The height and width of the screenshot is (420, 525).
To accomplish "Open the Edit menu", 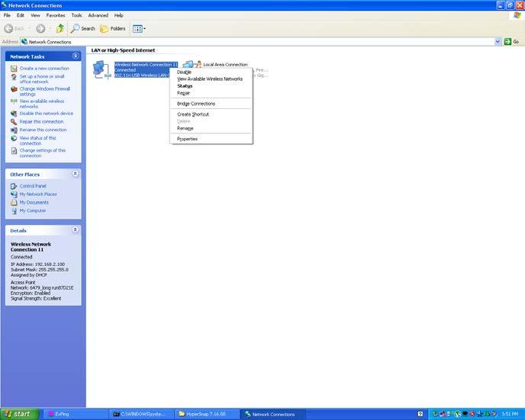I will 21,15.
